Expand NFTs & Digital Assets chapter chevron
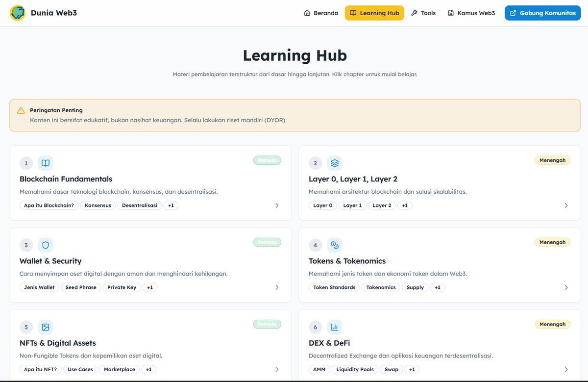The width and height of the screenshot is (588, 382). 277,369
